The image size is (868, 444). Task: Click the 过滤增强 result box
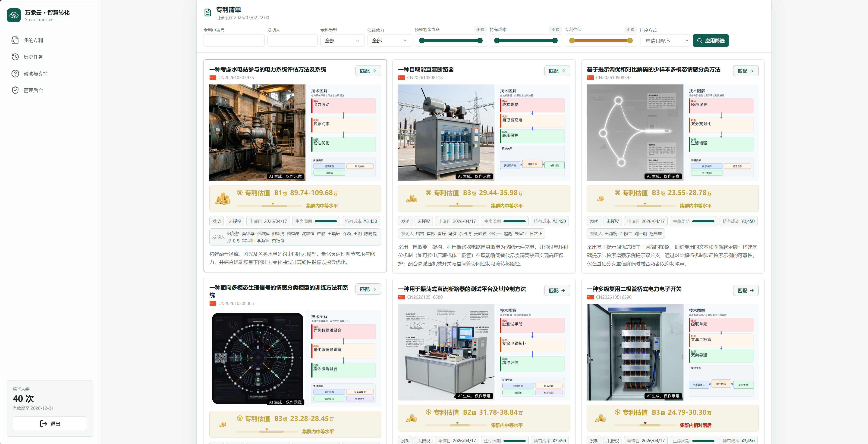point(721,144)
